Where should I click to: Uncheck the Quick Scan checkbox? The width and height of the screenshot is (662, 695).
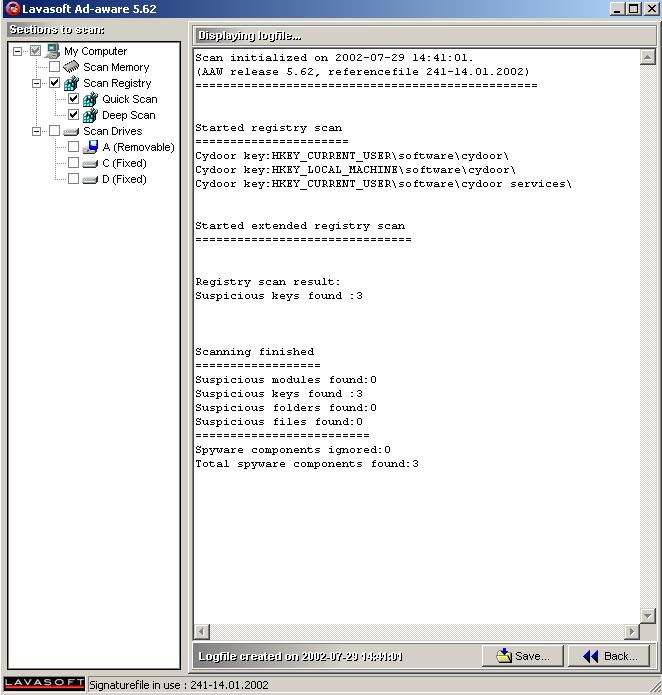pyautogui.click(x=74, y=99)
